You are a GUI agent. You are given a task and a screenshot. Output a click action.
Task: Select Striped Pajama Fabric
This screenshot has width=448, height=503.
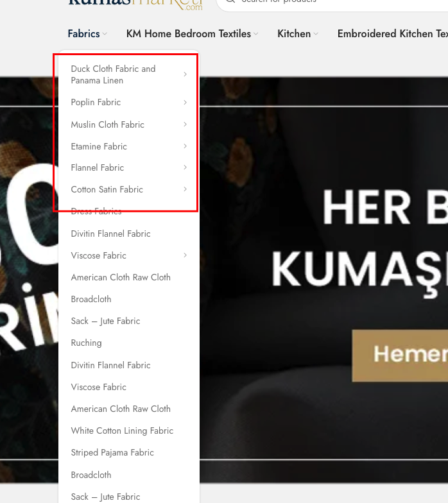(x=112, y=452)
